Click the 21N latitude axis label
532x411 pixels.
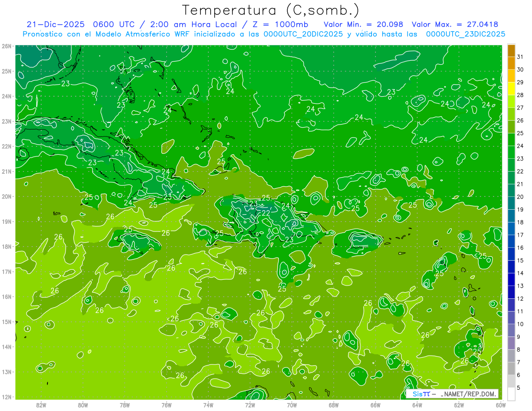click(x=6, y=172)
